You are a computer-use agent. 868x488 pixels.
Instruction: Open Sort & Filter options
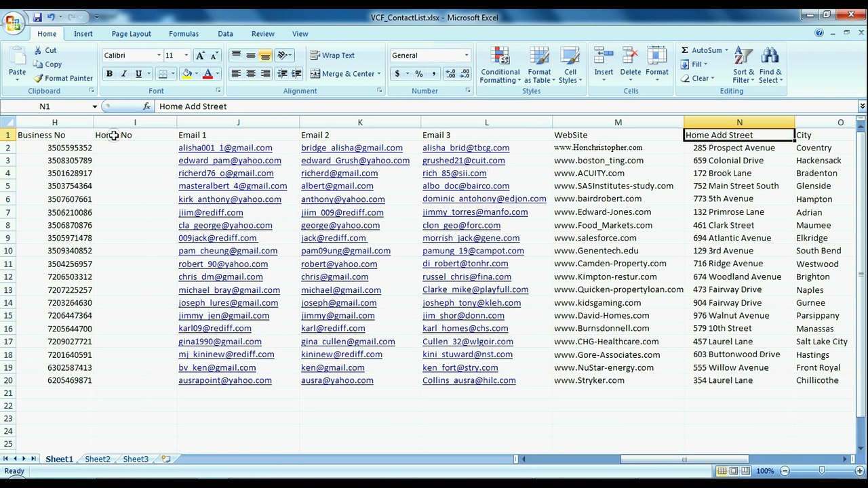[743, 66]
